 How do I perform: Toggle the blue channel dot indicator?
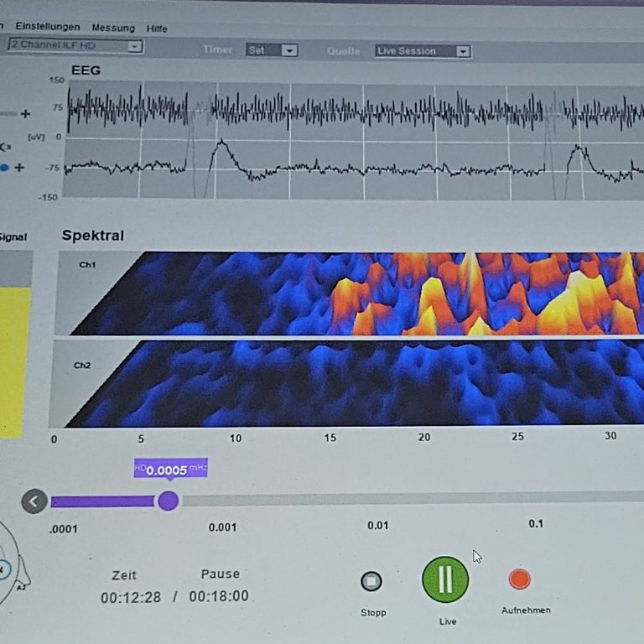coord(4,168)
